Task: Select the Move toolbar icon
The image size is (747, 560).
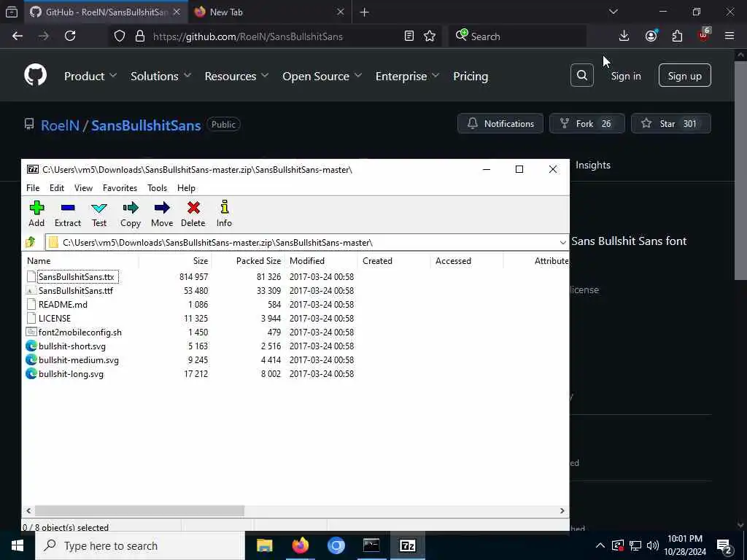Action: 162,214
